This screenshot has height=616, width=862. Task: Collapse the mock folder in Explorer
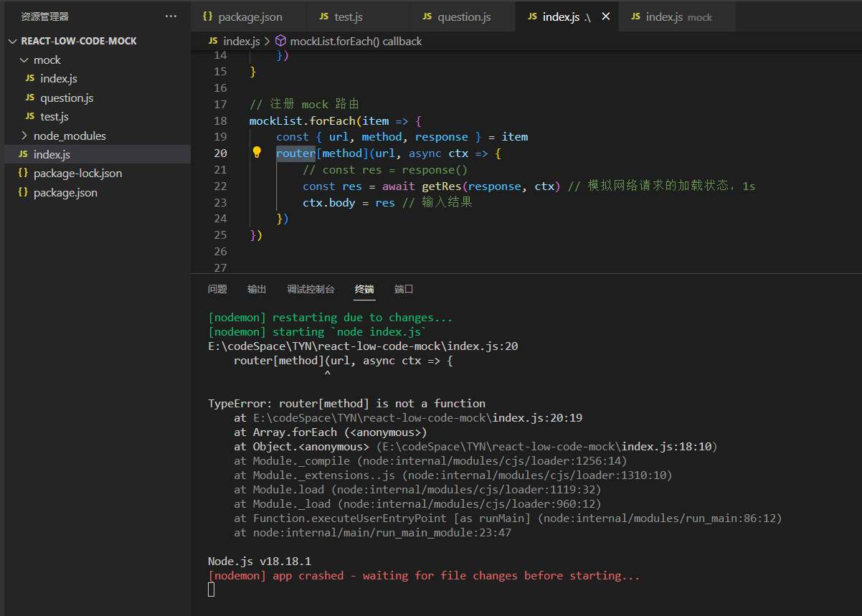coord(24,60)
